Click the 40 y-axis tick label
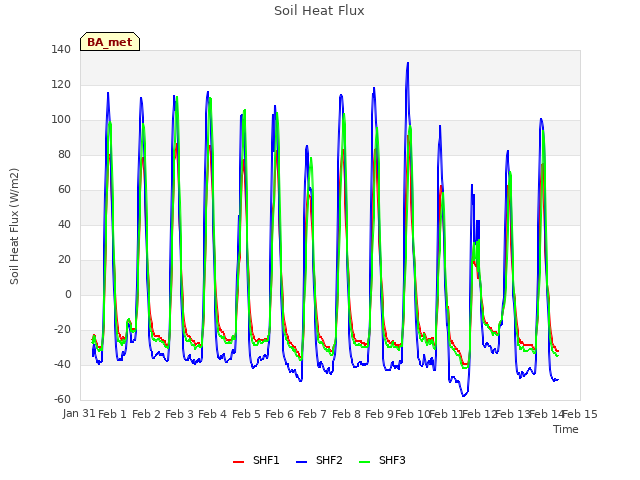 (64, 225)
